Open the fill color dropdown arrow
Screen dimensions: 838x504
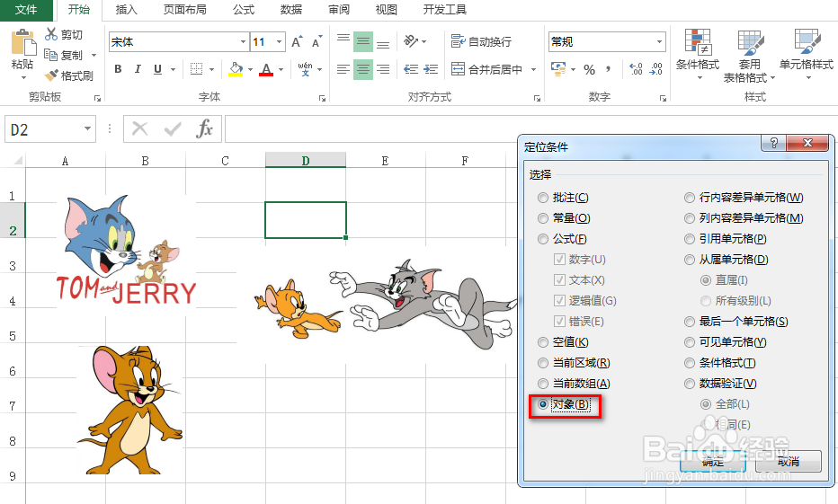250,69
